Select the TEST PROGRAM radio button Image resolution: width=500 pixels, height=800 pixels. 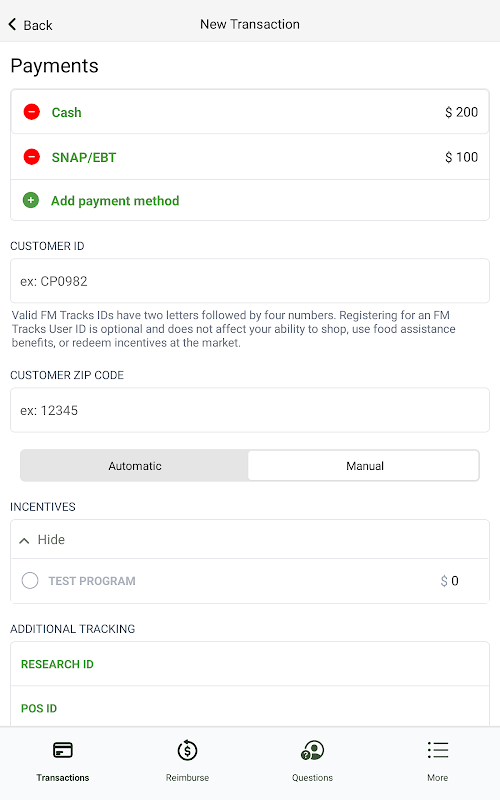click(30, 580)
